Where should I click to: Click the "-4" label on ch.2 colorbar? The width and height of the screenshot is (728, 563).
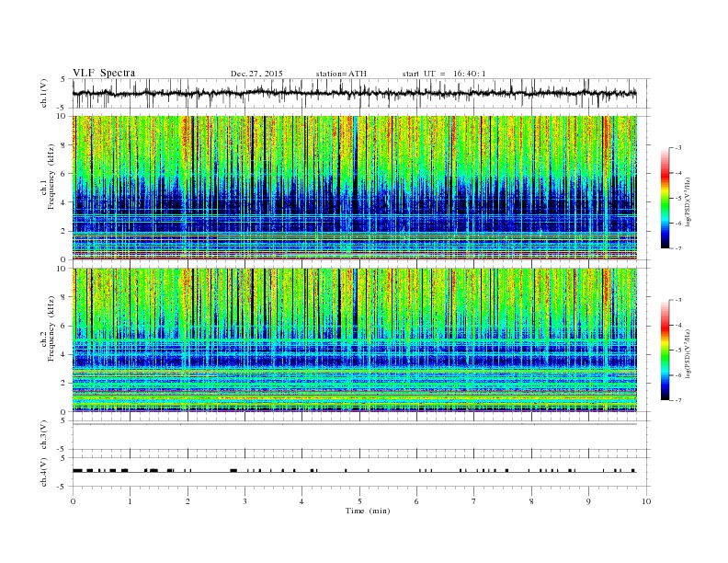tap(678, 325)
